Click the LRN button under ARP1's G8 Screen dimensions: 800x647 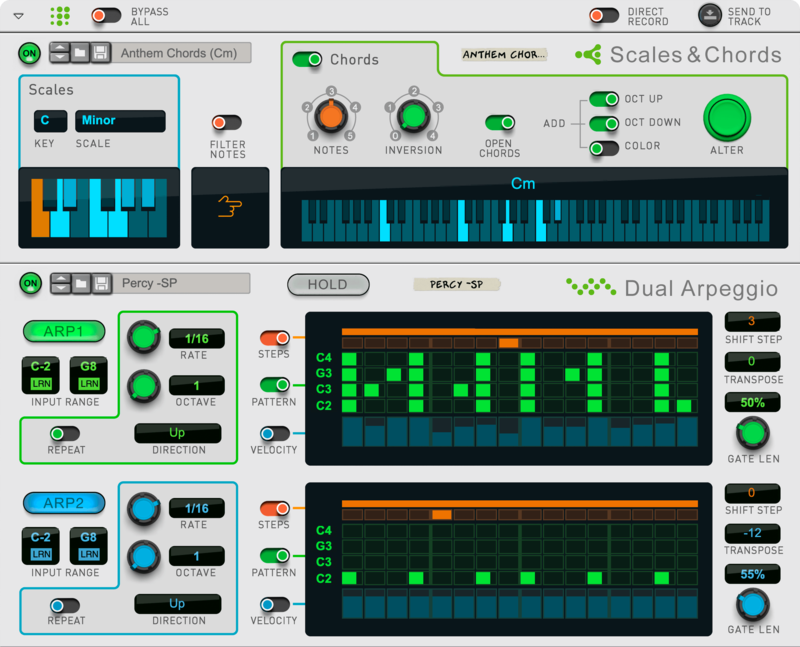(x=89, y=384)
